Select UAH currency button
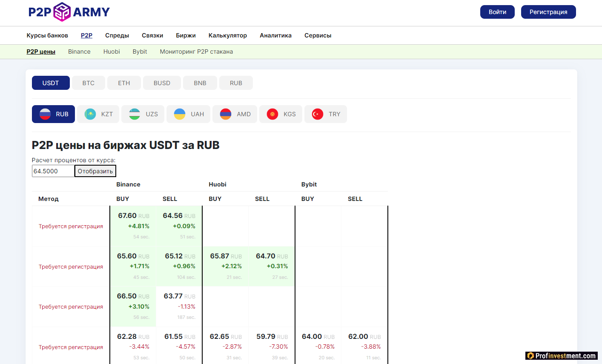The width and height of the screenshot is (602, 364). (188, 114)
